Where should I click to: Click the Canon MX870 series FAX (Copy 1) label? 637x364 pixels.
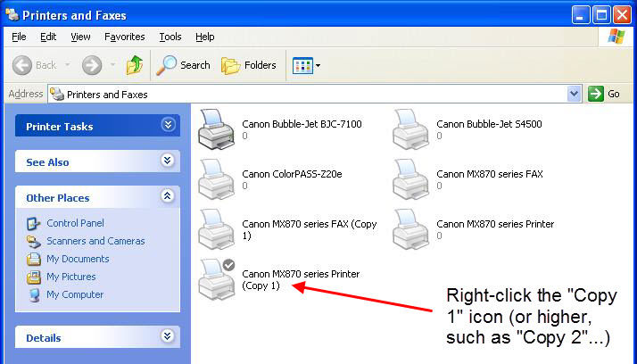310,229
